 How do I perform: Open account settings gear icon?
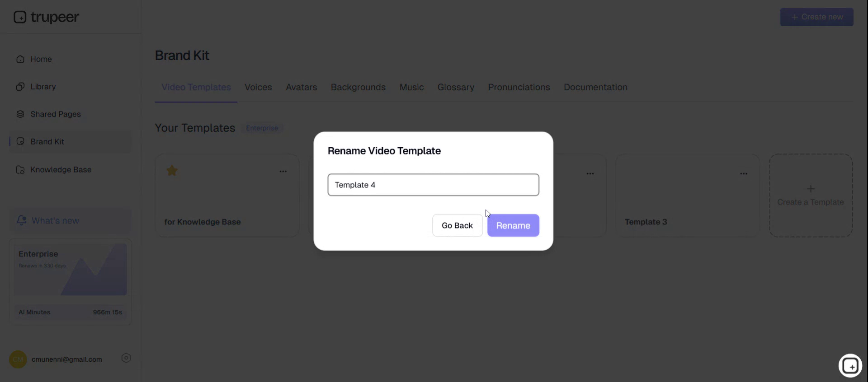[126, 358]
